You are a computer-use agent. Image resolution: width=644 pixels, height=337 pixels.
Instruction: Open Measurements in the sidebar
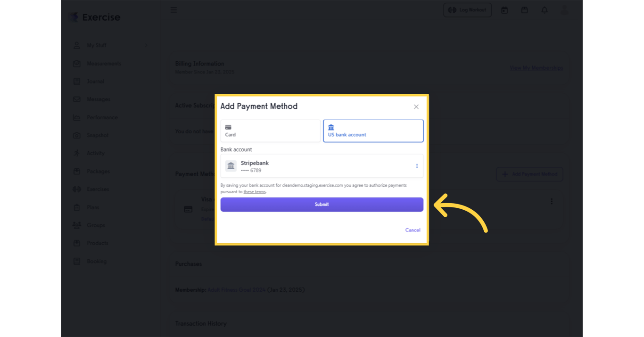tap(104, 64)
